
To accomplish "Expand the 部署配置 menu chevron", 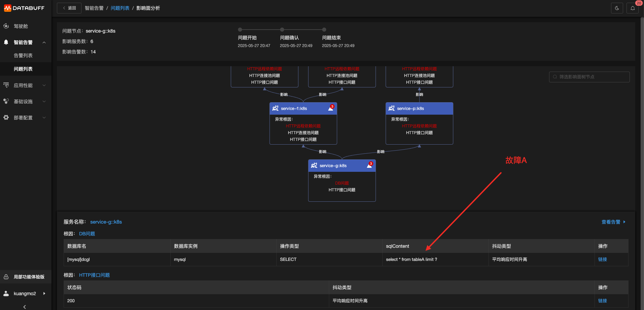I will (x=44, y=118).
